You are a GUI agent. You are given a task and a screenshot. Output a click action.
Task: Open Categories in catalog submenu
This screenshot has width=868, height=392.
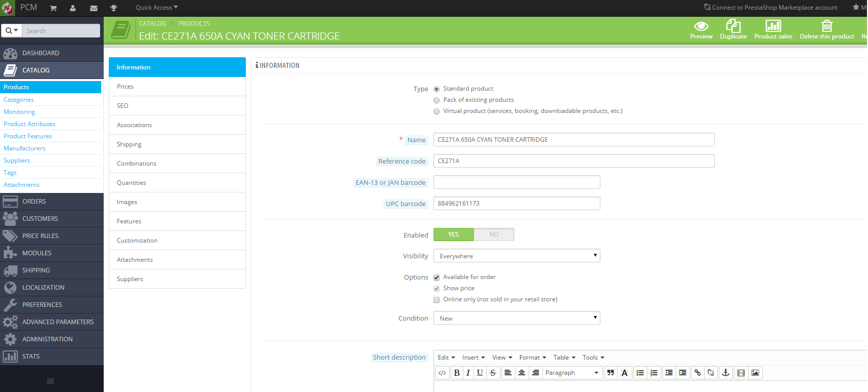click(19, 100)
